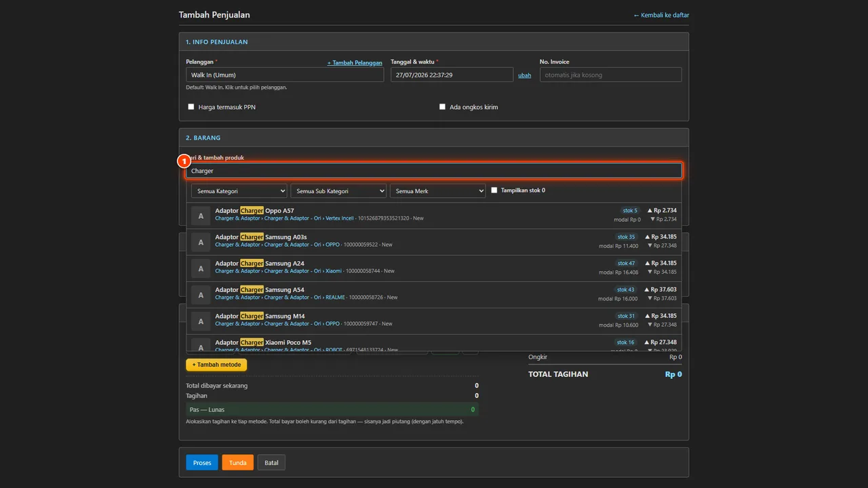Click the Samsung A03s product avatar icon
The image size is (868, 488).
click(201, 242)
